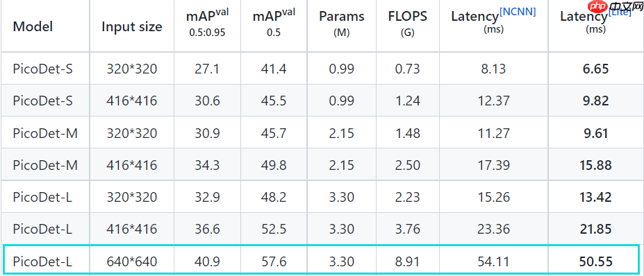The image size is (644, 276).
Task: Select the Input size column header
Action: click(x=132, y=26)
